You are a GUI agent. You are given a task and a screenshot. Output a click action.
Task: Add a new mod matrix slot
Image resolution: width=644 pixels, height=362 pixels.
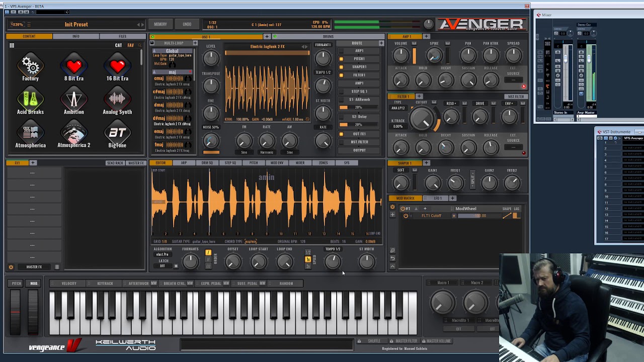pos(392,215)
